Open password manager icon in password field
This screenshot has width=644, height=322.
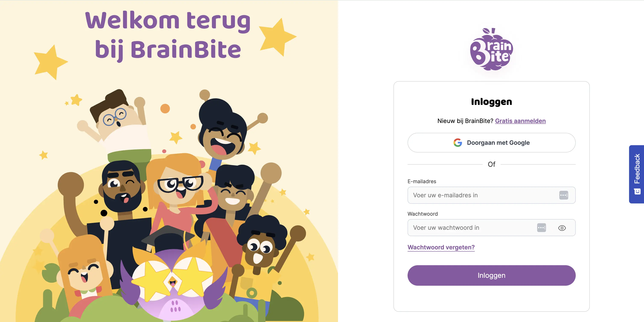point(542,228)
